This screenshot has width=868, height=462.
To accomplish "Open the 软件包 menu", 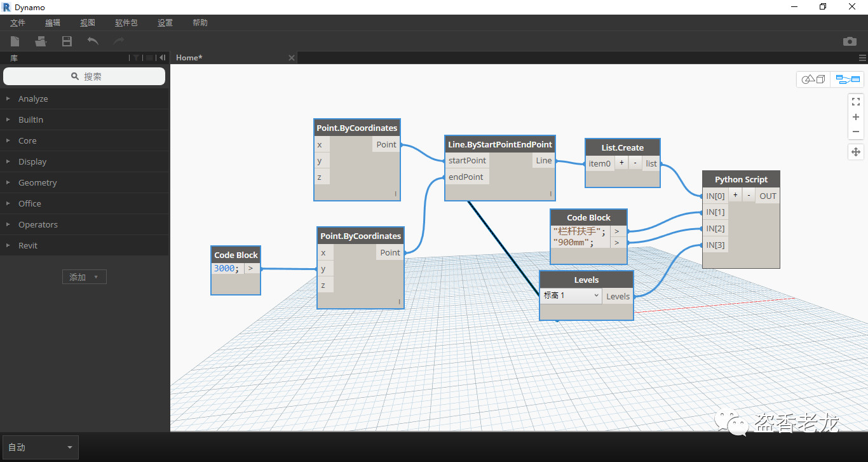I will tap(126, 23).
